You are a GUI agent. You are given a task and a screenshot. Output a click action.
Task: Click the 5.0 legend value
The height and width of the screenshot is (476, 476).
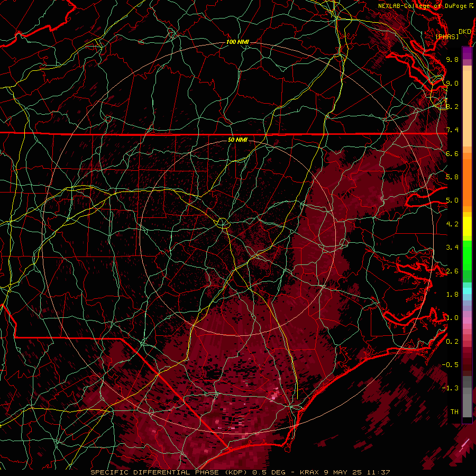452,200
